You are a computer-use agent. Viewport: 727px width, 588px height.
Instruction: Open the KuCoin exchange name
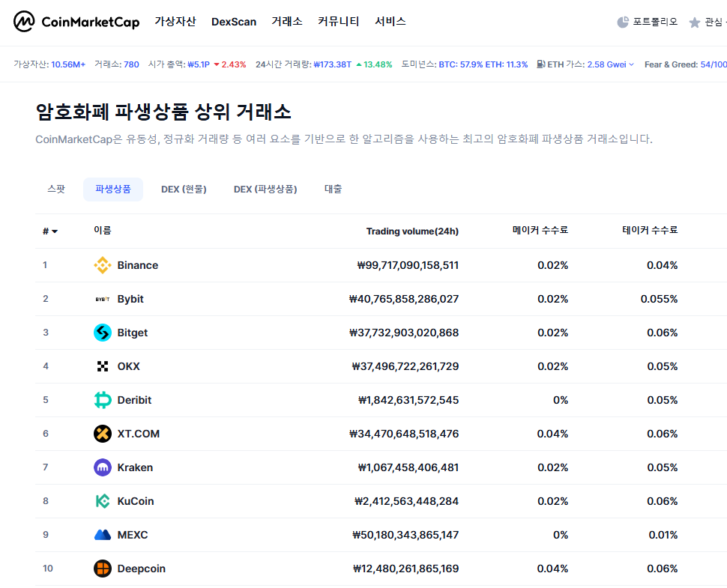tap(136, 501)
